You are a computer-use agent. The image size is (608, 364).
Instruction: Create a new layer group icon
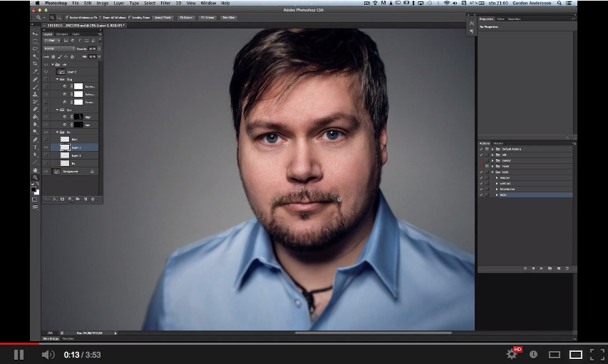point(78,199)
